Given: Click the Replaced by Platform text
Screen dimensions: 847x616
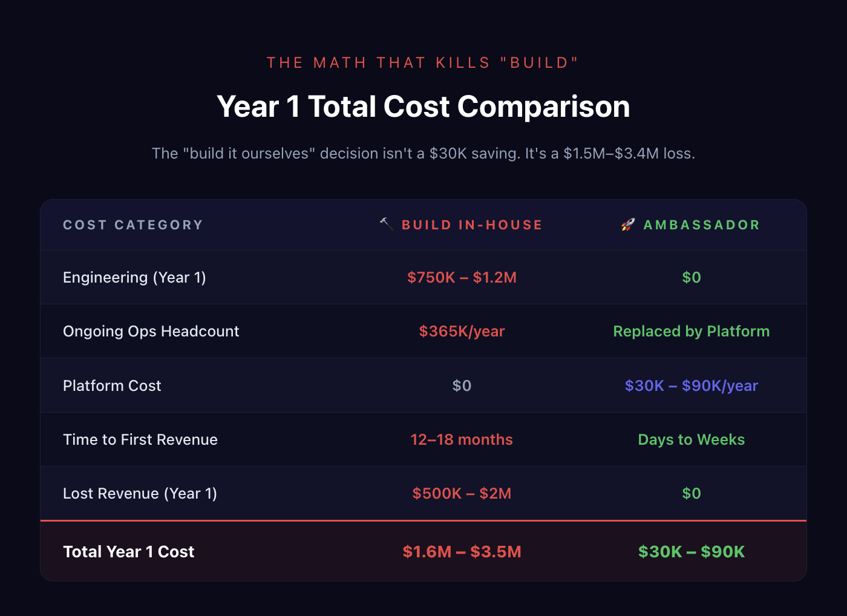Looking at the screenshot, I should point(691,332).
